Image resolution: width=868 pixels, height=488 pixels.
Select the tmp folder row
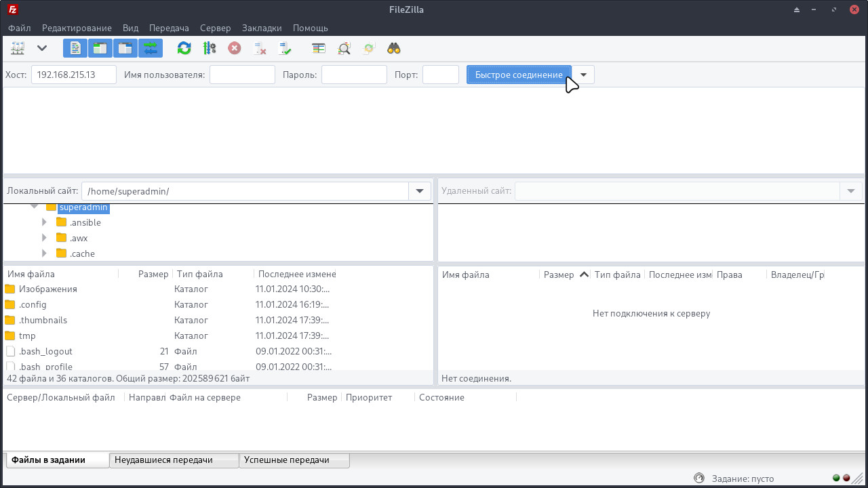tap(218, 335)
